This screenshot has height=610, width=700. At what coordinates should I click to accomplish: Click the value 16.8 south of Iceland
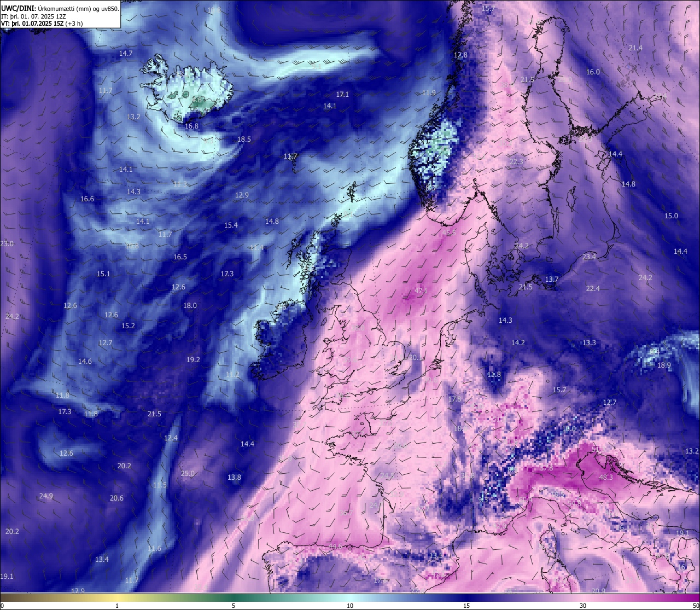click(192, 126)
